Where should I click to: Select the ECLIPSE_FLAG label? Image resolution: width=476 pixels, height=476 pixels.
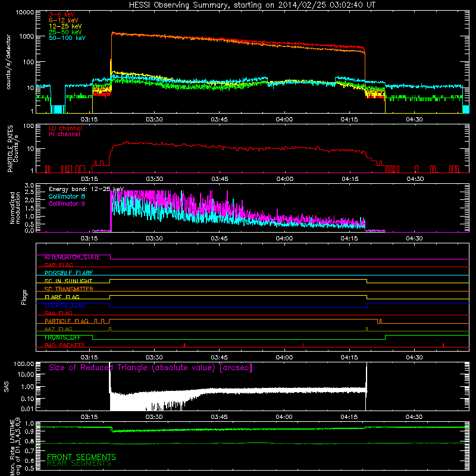[x=65, y=305]
